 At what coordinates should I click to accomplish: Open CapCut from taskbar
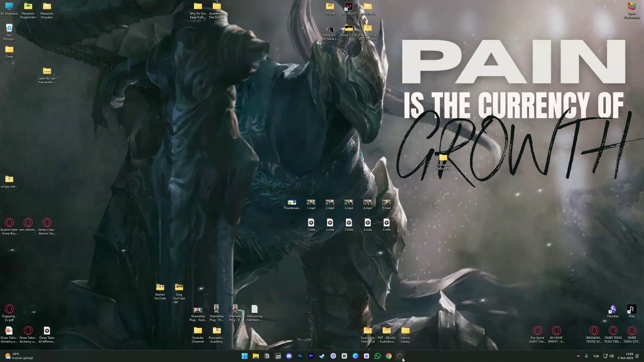click(344, 356)
